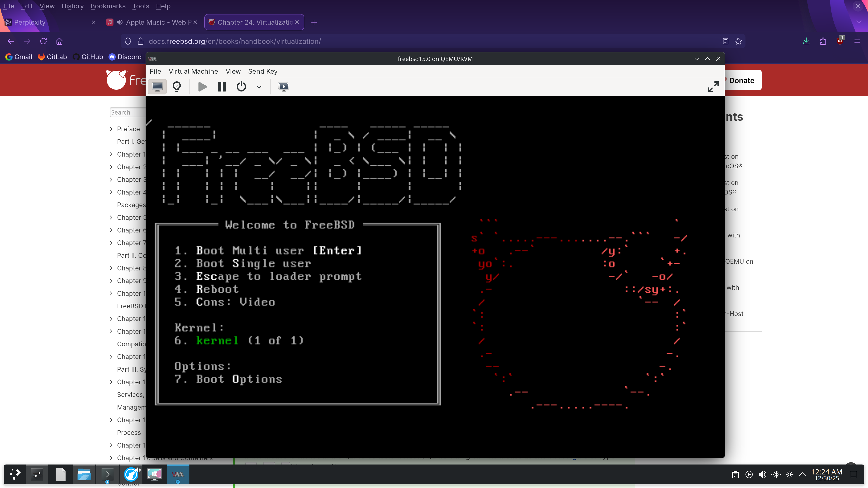The height and width of the screenshot is (488, 868).
Task: Toggle reader view icon in address bar
Action: [x=725, y=41]
